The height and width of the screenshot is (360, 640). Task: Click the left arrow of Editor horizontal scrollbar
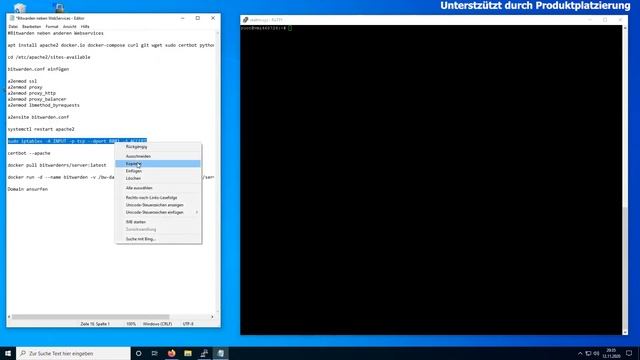coord(9,317)
